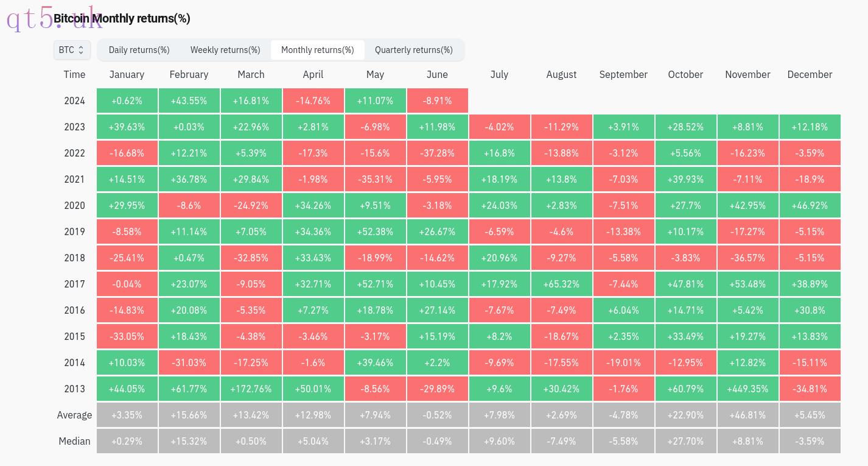Select the March 2013 +172.76% cell
Screen dimensions: 868x466
point(251,389)
